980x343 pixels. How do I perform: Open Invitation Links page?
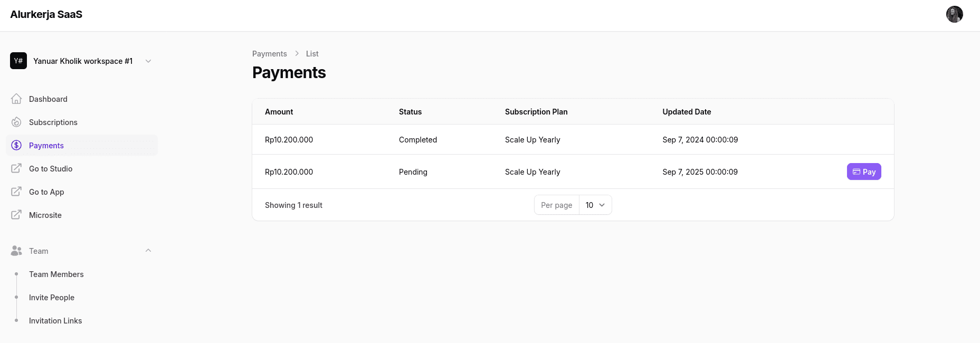tap(55, 321)
